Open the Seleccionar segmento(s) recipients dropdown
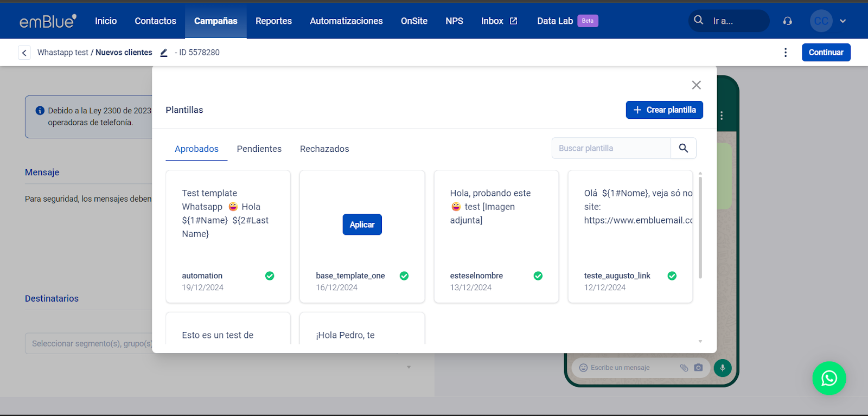Viewport: 868px width, 416px height. tap(90, 343)
